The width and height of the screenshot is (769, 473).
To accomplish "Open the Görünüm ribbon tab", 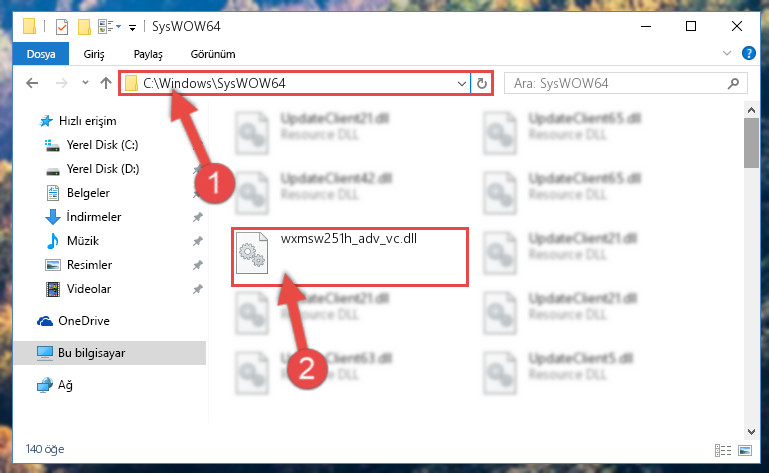I will point(213,54).
